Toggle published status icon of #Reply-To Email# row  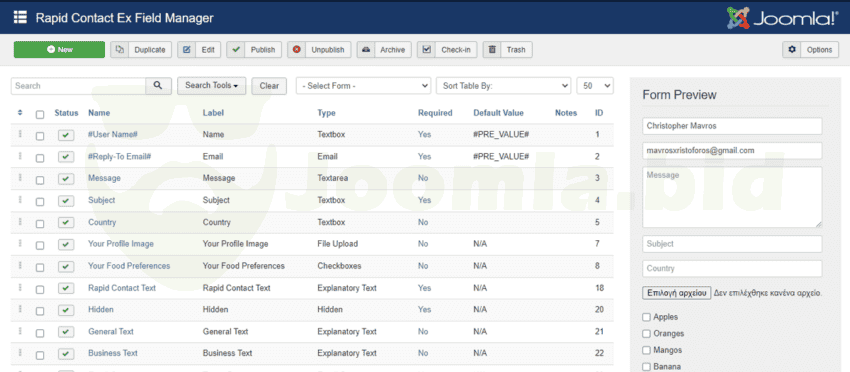pos(66,157)
